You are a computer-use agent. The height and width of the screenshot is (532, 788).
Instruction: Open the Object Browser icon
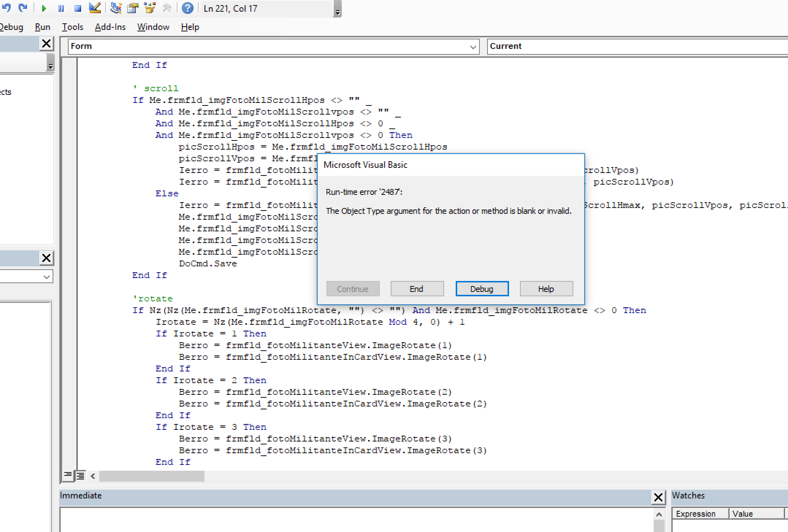(x=150, y=8)
